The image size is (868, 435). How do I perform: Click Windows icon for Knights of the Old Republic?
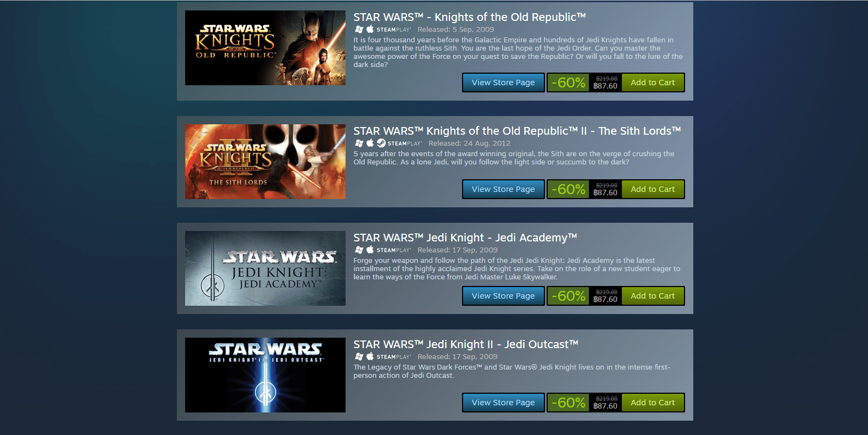coord(359,30)
